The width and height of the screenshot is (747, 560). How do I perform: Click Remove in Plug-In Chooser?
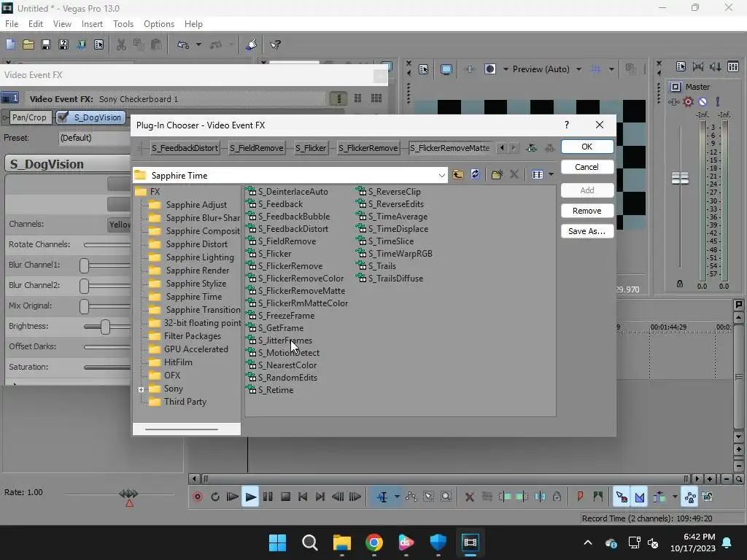click(x=587, y=211)
